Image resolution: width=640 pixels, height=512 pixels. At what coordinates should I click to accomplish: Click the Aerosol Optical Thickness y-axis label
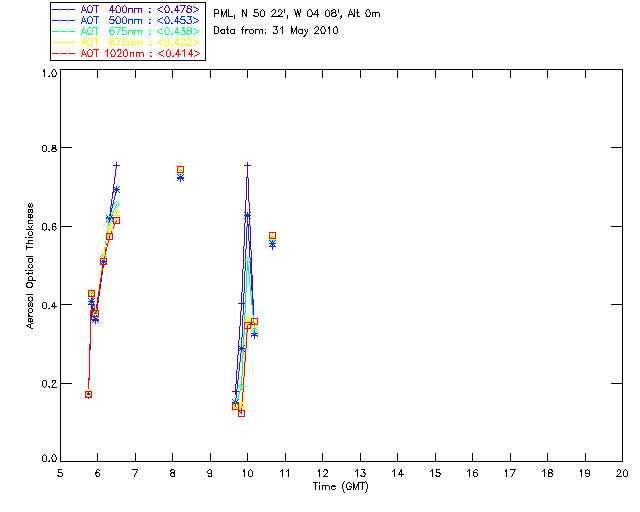click(x=30, y=266)
